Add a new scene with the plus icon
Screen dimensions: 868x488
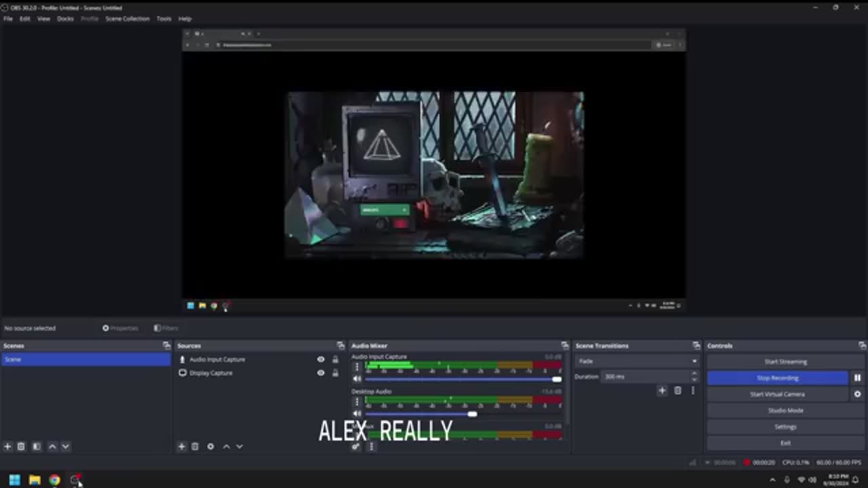[x=7, y=447]
